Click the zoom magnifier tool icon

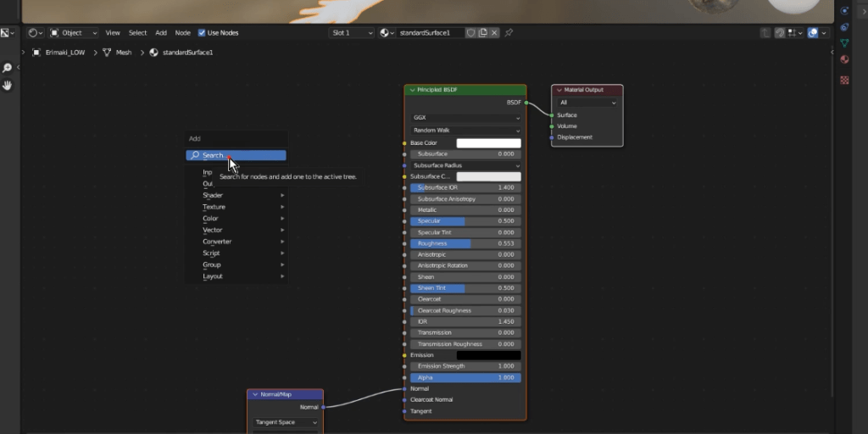coord(8,68)
